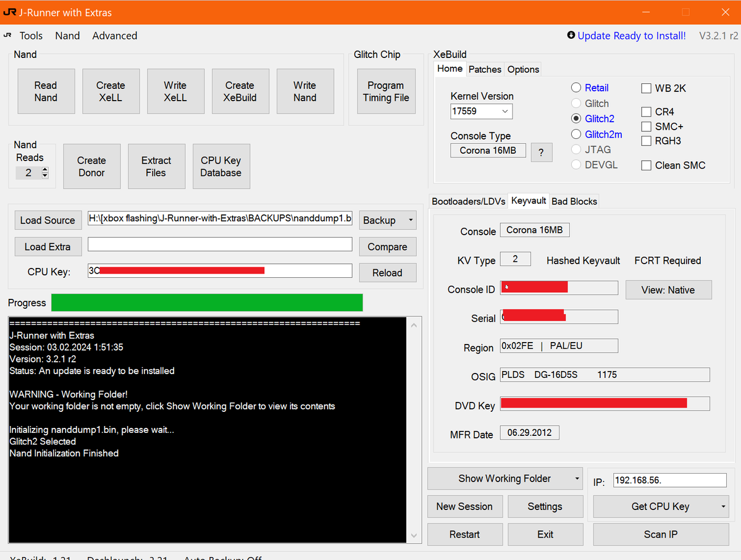Click the log scrollbar down arrow
This screenshot has width=741, height=560.
tap(414, 536)
